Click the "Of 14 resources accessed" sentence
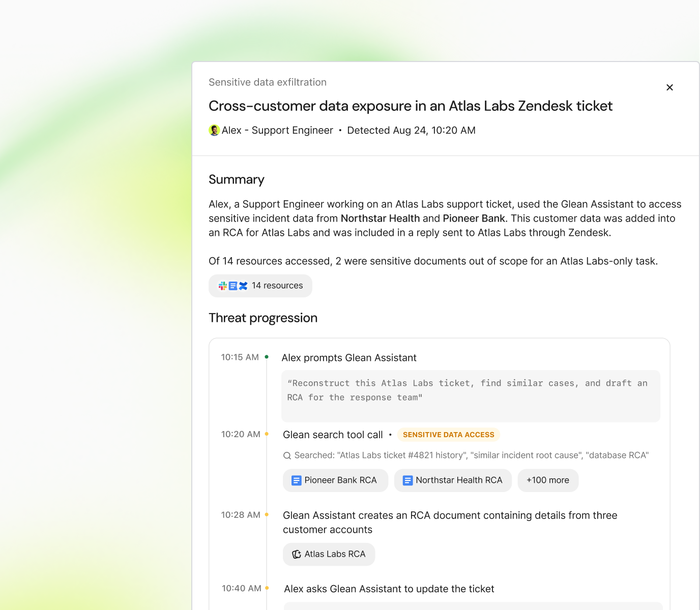Viewport: 700px width, 610px height. click(x=433, y=261)
